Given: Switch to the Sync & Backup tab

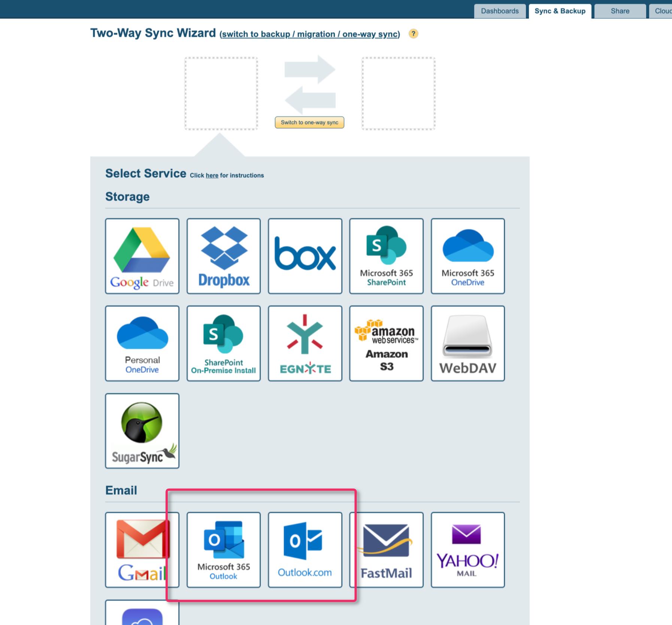Looking at the screenshot, I should coord(560,11).
